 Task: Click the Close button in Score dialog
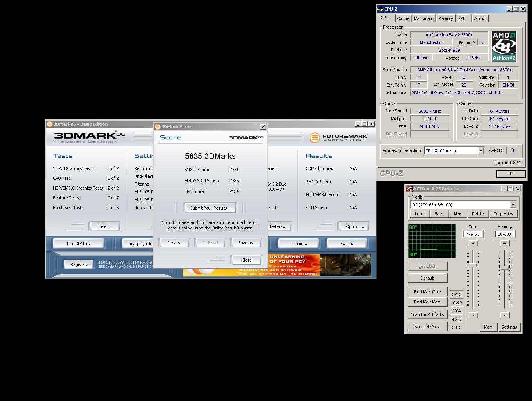tap(246, 260)
